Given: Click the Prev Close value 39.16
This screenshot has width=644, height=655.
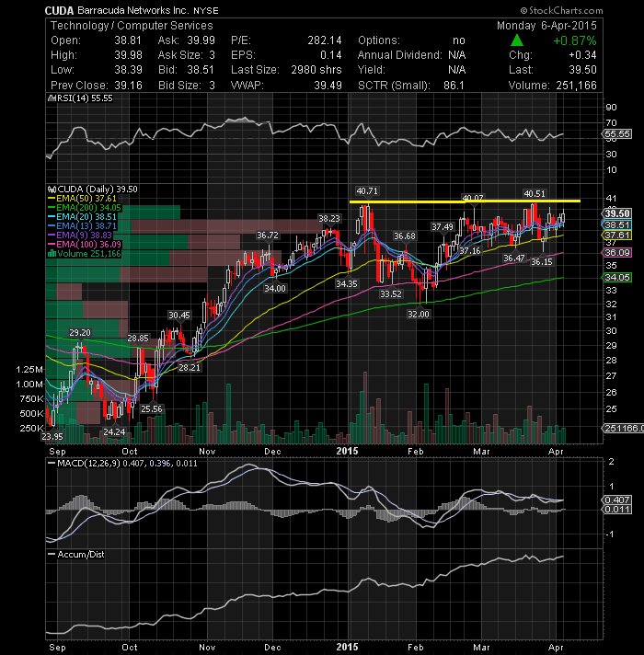Looking at the screenshot, I should tap(128, 86).
